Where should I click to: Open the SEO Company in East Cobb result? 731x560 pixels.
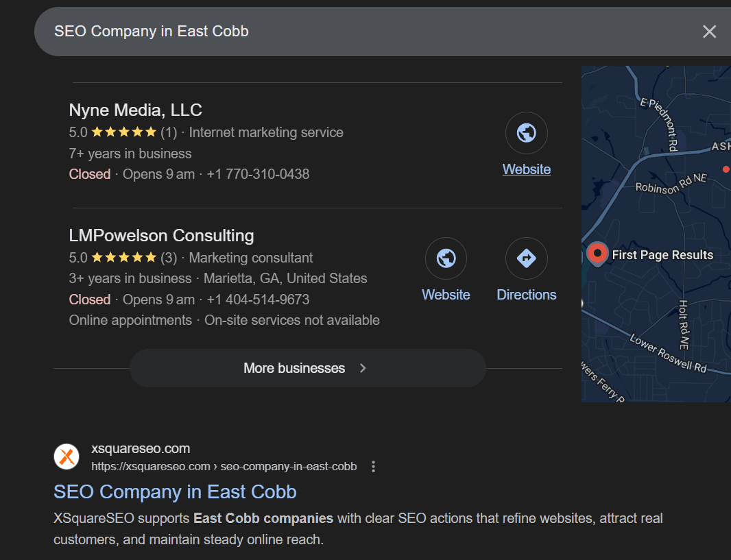tap(174, 491)
